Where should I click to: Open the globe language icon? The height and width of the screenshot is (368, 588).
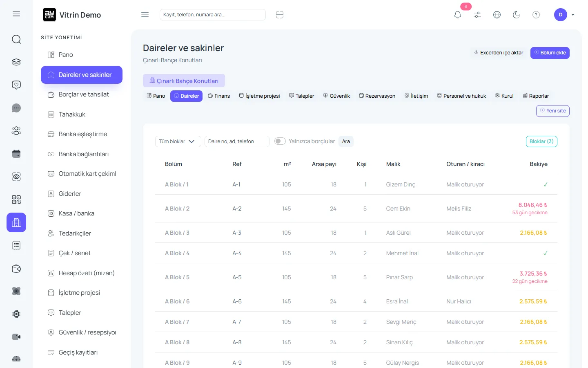click(x=497, y=15)
